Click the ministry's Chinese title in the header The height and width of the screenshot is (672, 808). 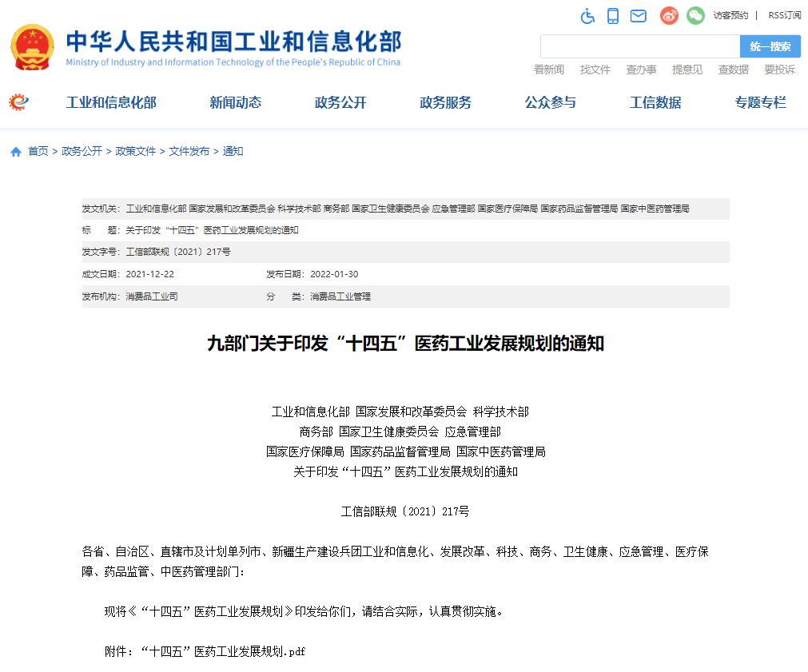point(234,42)
